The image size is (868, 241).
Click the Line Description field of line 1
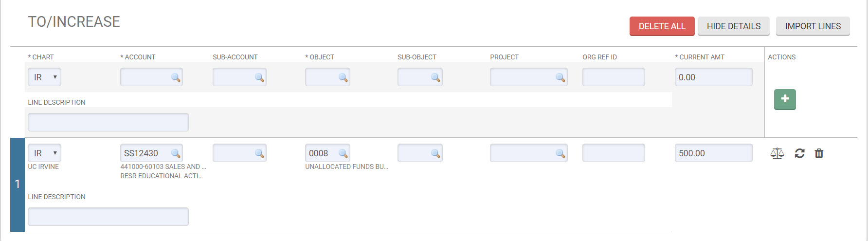[x=108, y=217]
